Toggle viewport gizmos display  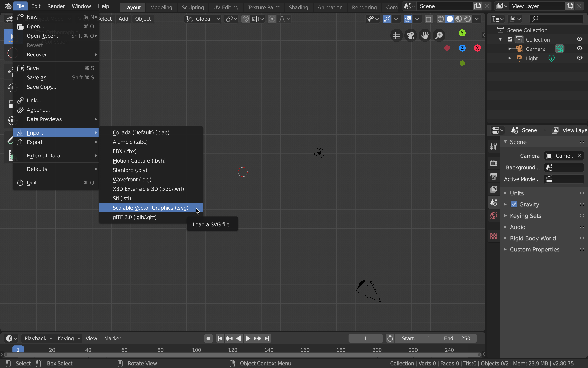tap(387, 19)
